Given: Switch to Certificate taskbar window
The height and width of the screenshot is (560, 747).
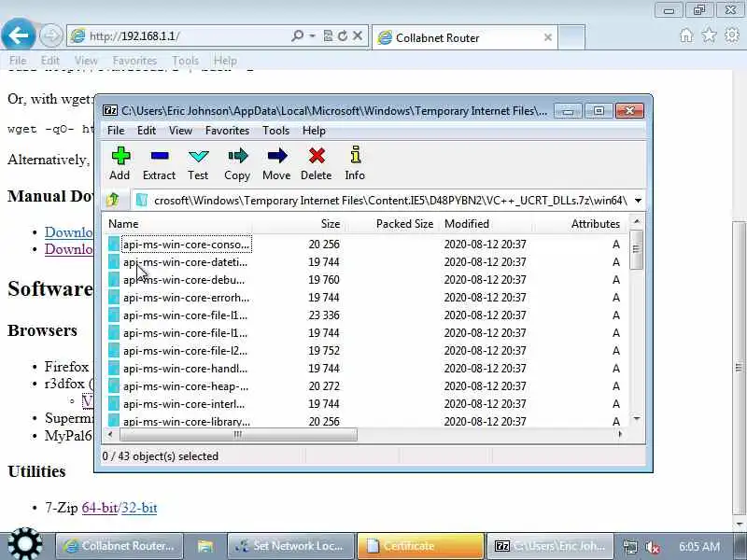Looking at the screenshot, I should click(x=420, y=546).
